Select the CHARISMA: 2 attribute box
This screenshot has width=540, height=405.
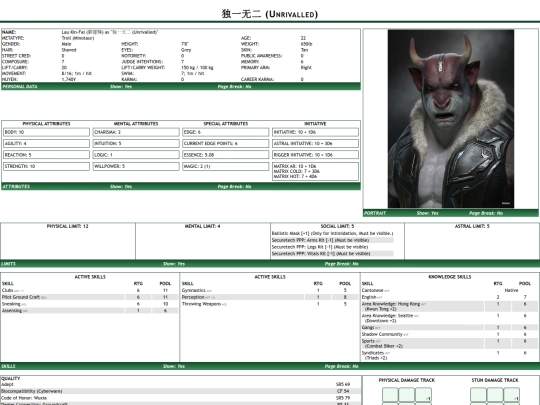pyautogui.click(x=136, y=132)
